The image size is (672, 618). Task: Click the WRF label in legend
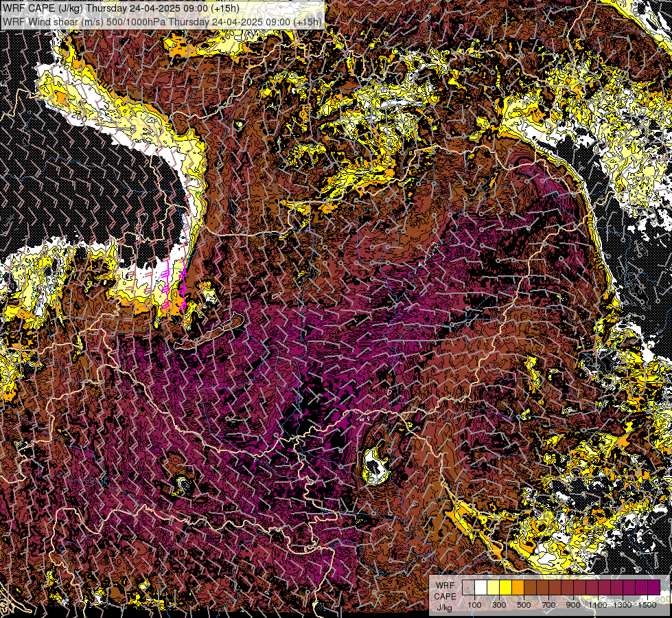click(445, 586)
